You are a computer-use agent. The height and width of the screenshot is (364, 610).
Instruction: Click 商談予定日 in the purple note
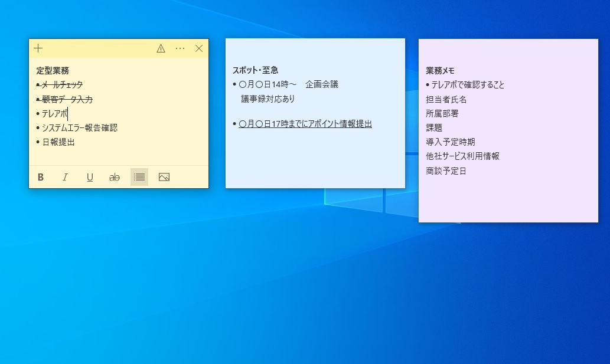pos(446,171)
